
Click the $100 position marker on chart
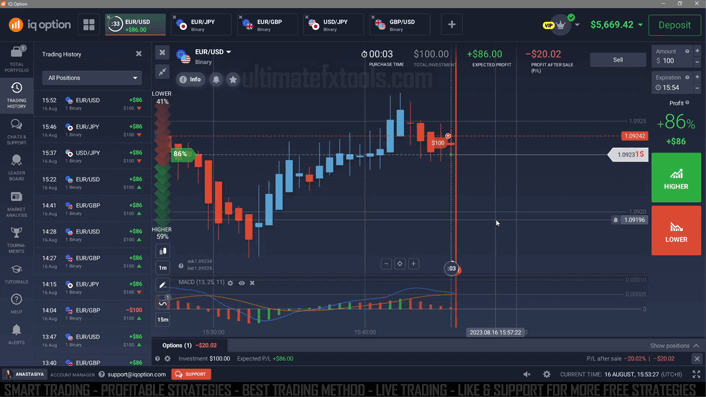(x=438, y=143)
